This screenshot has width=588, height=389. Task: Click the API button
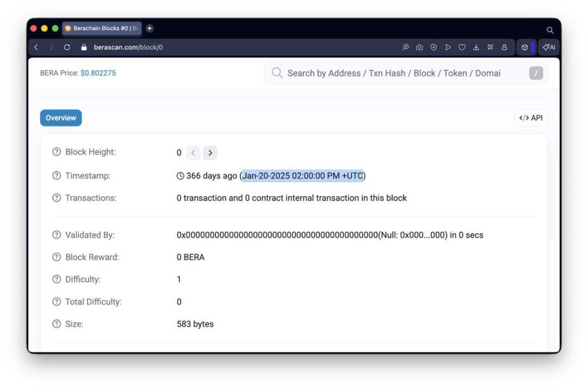pos(531,118)
